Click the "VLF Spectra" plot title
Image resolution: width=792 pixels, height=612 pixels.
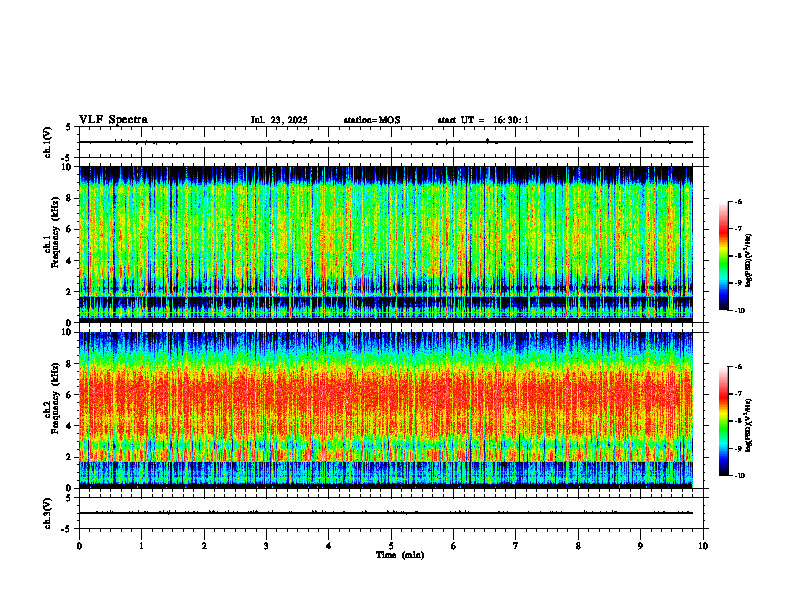click(x=113, y=120)
